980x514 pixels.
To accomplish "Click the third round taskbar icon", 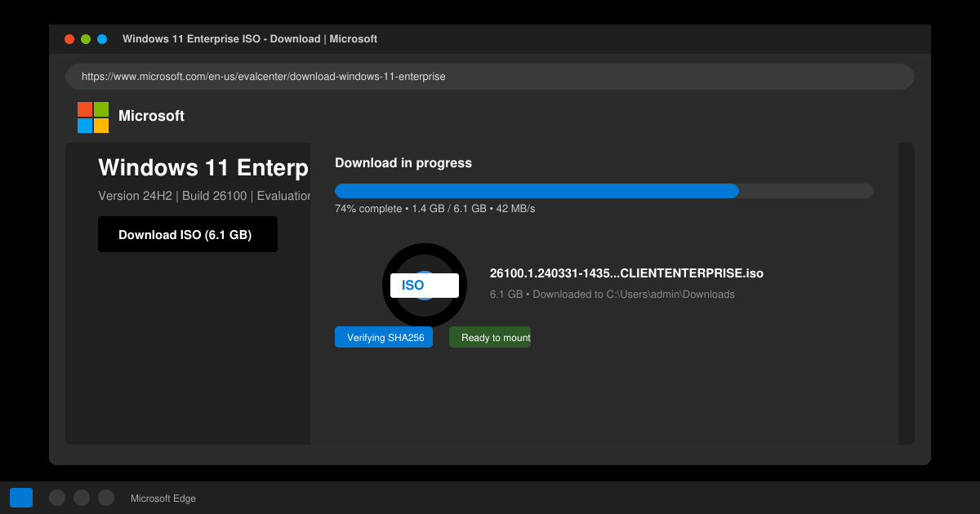I will click(x=106, y=498).
